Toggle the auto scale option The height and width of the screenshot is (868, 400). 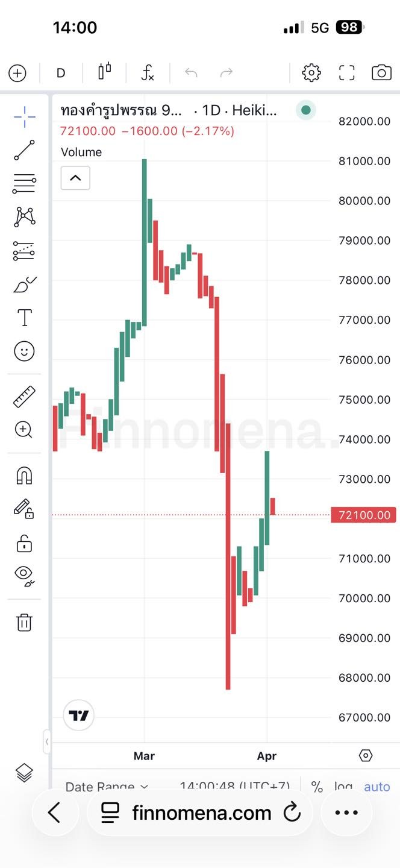point(377,787)
